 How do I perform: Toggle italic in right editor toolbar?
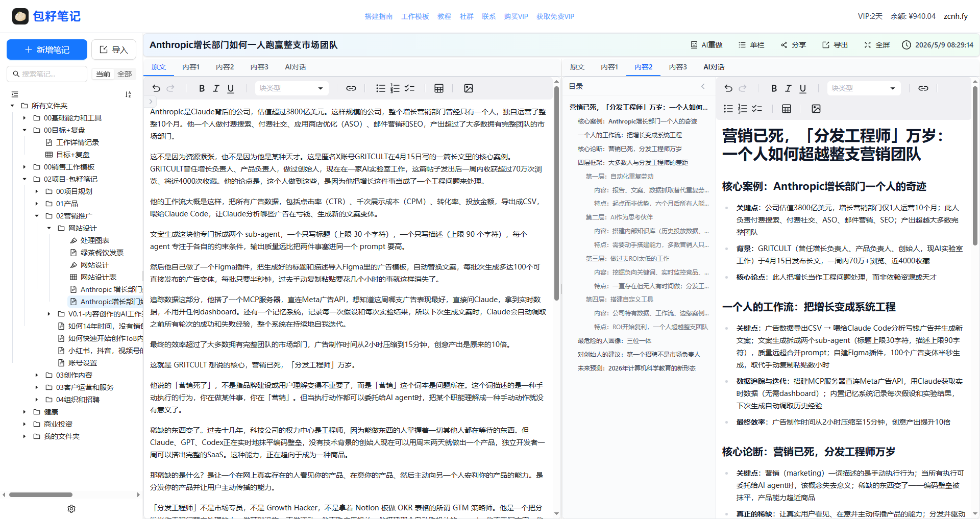coord(788,88)
